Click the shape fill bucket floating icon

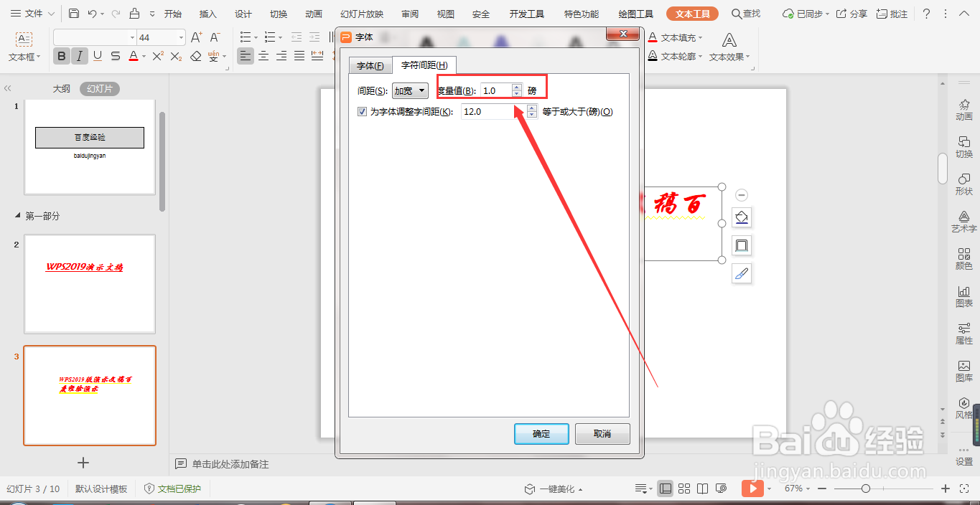point(742,217)
